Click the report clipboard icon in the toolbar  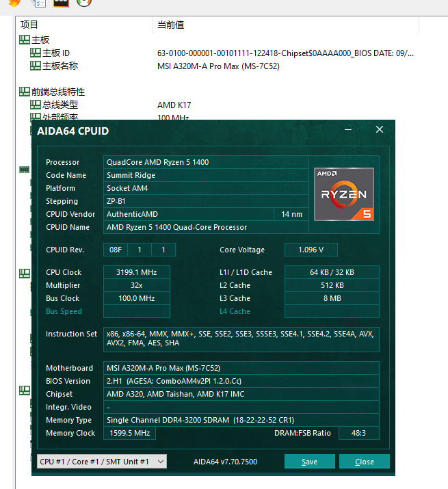click(x=39, y=2)
